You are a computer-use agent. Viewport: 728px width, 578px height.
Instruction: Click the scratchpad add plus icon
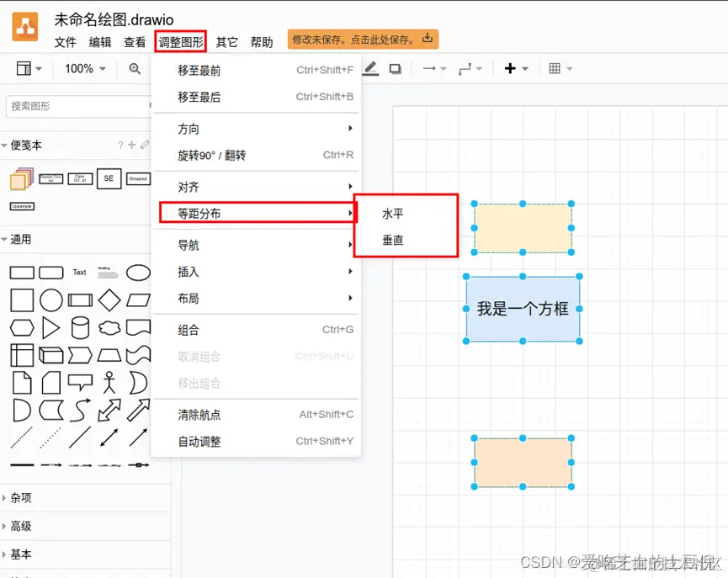point(132,145)
